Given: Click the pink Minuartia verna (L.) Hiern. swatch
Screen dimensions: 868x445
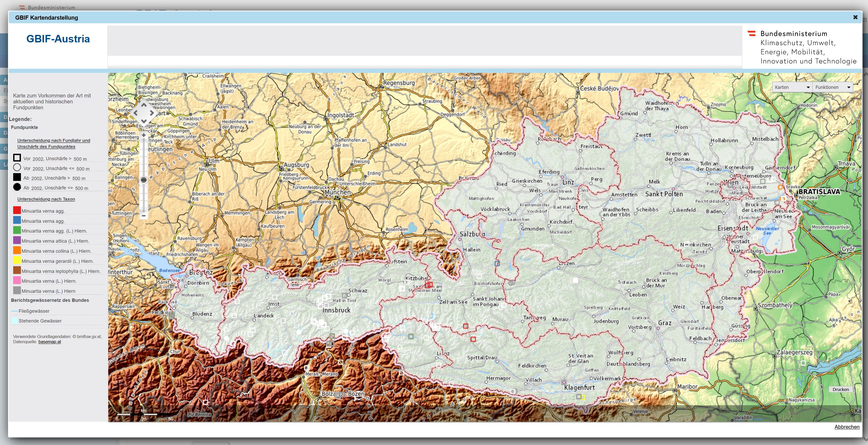Looking at the screenshot, I should click(17, 280).
